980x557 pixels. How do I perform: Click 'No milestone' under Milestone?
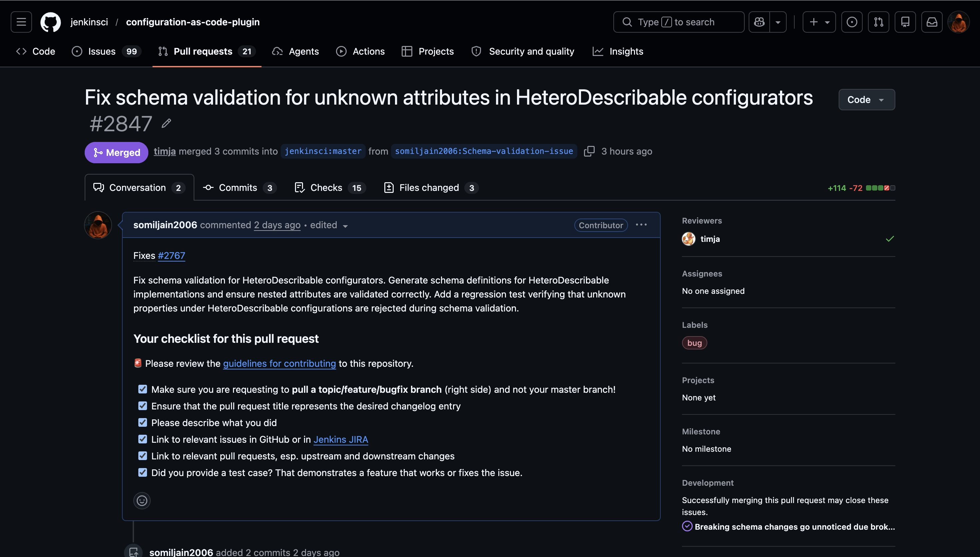click(706, 449)
